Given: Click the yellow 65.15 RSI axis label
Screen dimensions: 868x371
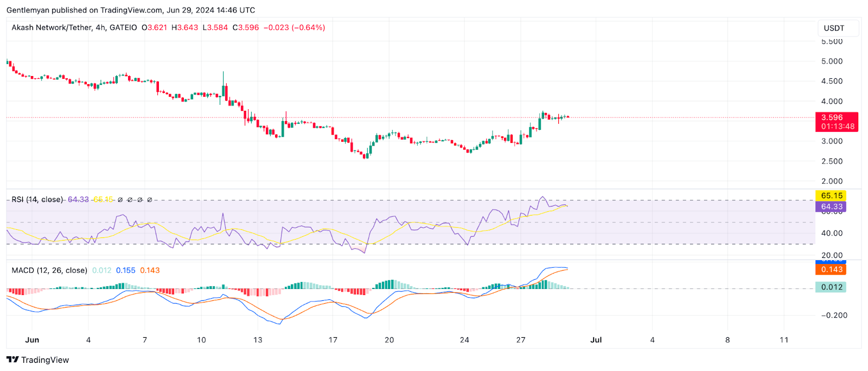Looking at the screenshot, I should coord(831,196).
